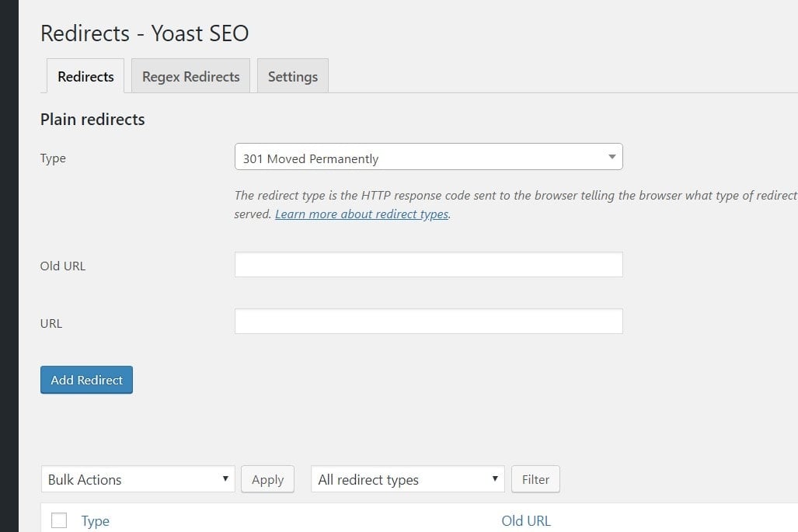
Task: Open the 301 Moved Permanently type dropdown
Action: click(428, 157)
